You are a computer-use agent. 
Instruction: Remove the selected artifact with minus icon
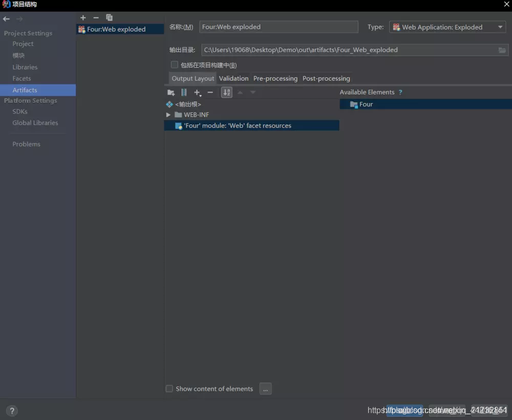(x=96, y=17)
